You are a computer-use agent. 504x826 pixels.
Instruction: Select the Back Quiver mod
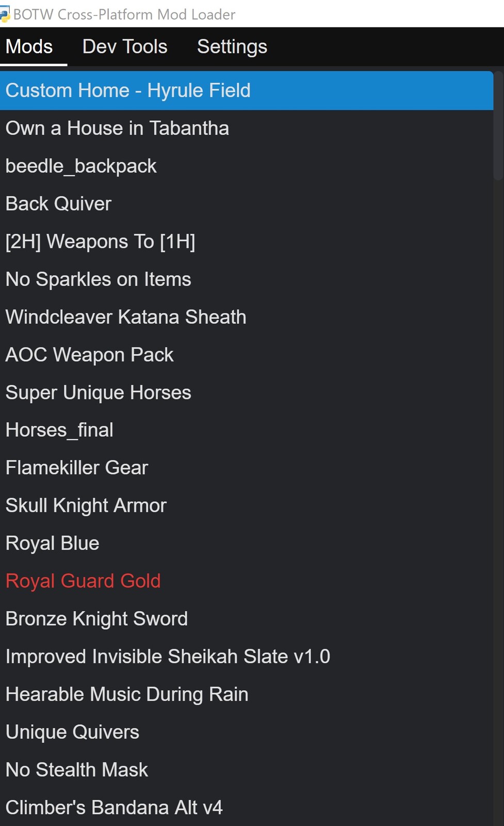tap(247, 204)
